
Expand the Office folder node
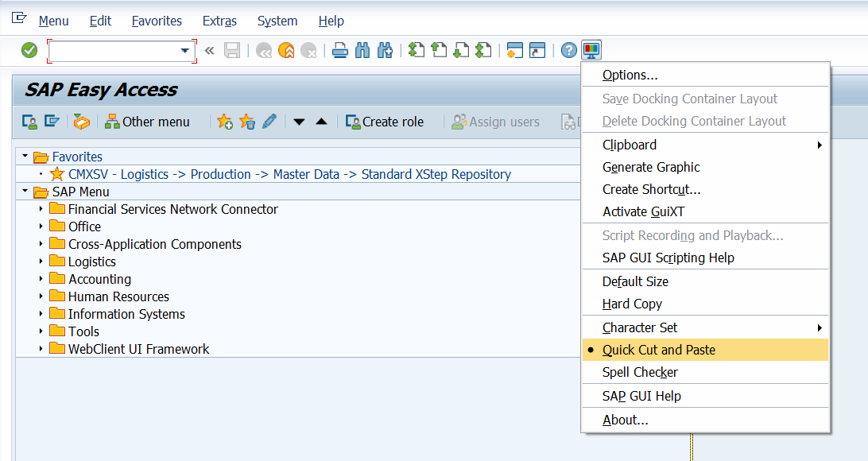pos(41,227)
